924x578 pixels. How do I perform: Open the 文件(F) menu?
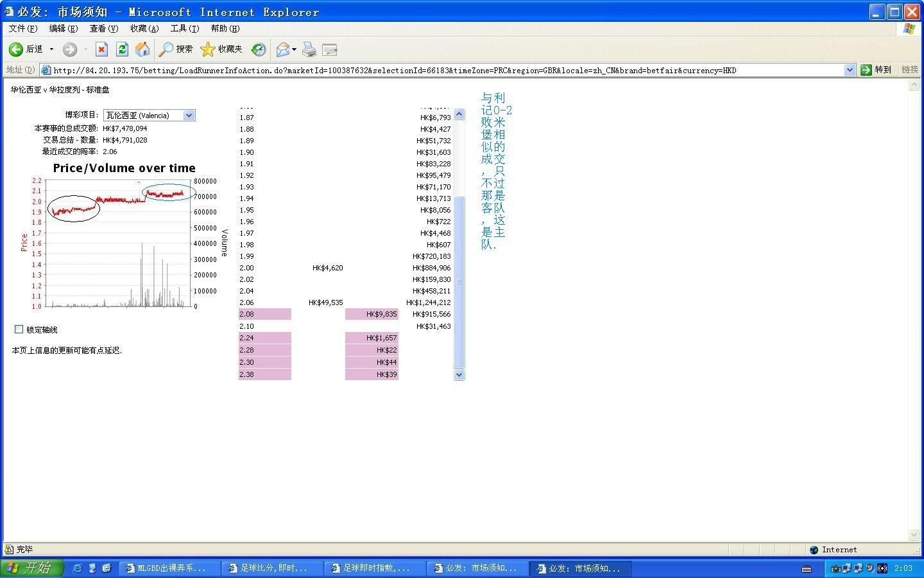coord(22,28)
